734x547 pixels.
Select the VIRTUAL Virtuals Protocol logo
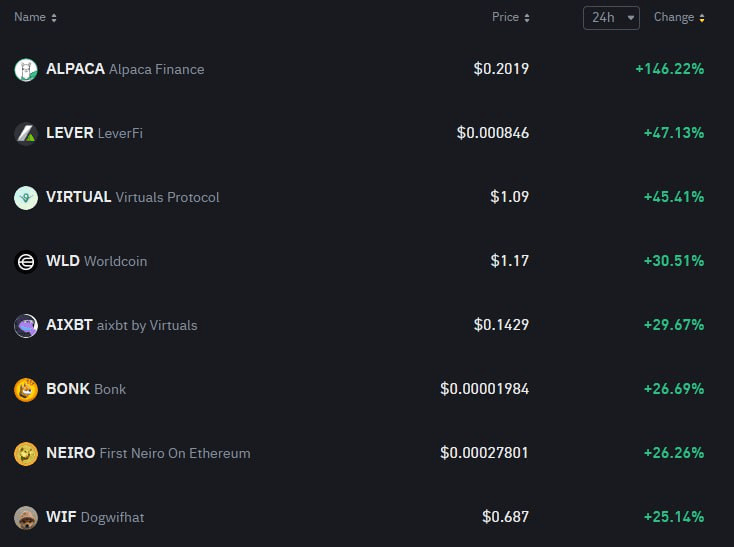click(26, 198)
